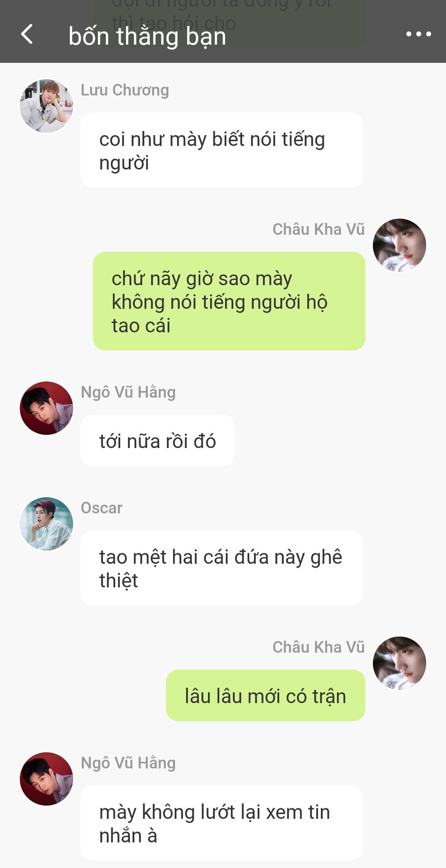Viewport: 446px width, 868px height.
Task: Tap Ngô Vũ Hằng's avatar beside last message
Action: click(x=47, y=779)
